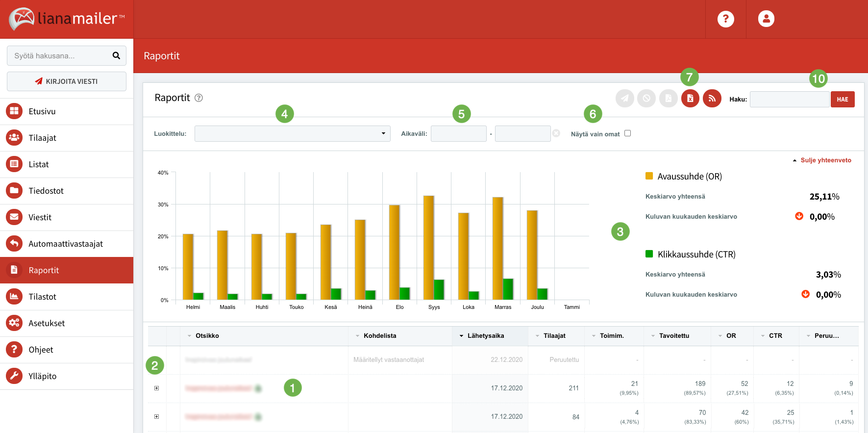Click the search magnifier icon in sidebar
The height and width of the screenshot is (433, 868).
coord(116,55)
